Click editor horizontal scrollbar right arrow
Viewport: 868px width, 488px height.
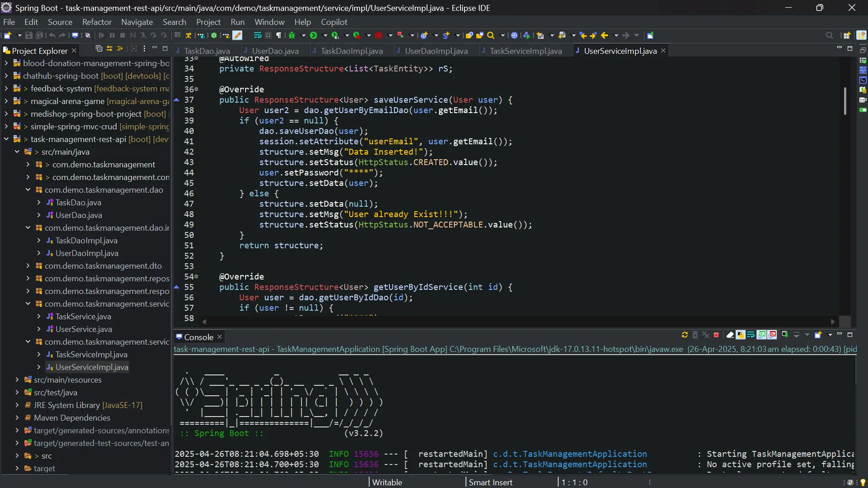[x=833, y=322]
